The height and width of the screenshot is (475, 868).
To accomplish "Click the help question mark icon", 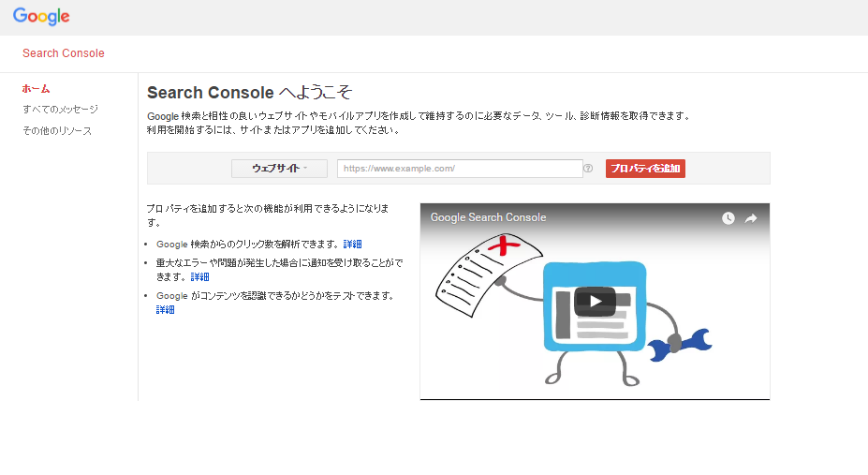I will 588,169.
